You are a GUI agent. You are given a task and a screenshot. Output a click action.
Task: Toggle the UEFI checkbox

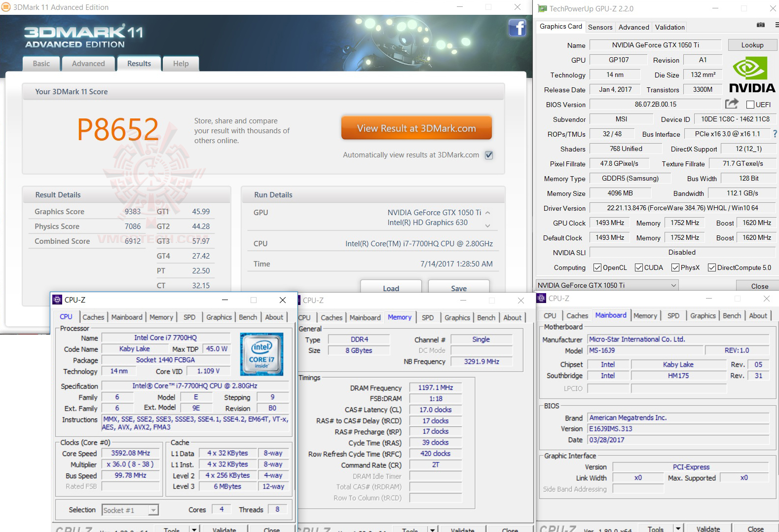[x=750, y=105]
